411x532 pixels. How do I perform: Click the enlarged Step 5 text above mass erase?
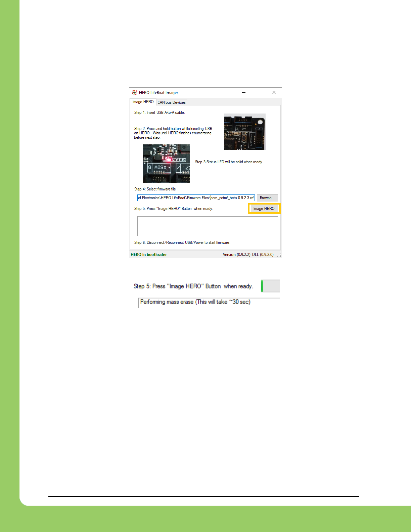click(x=193, y=286)
